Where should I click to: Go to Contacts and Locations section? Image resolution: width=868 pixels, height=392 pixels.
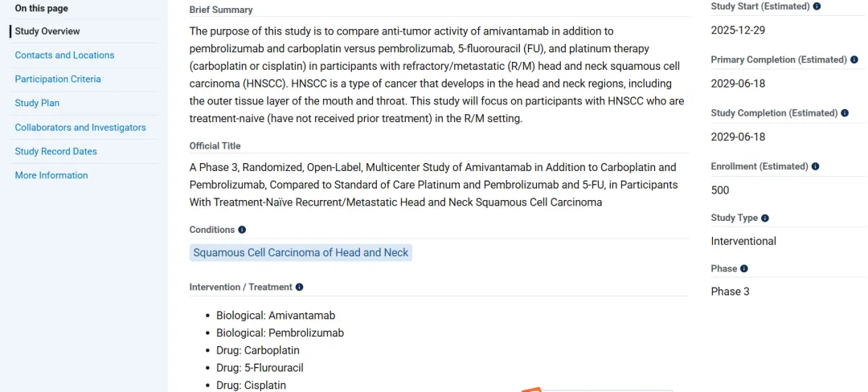(64, 55)
